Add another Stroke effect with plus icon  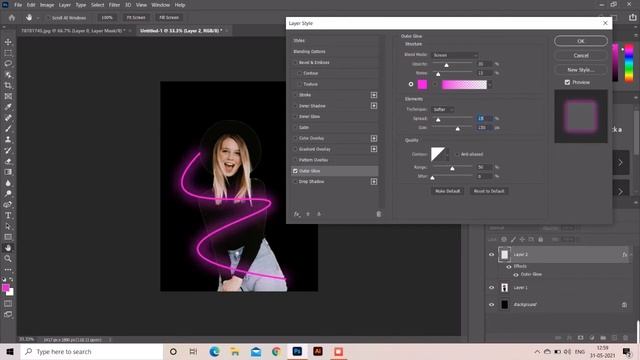[374, 95]
